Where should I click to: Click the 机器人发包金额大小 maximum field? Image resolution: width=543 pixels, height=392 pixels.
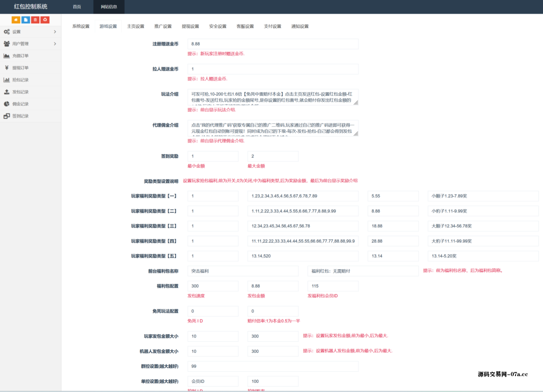273,351
